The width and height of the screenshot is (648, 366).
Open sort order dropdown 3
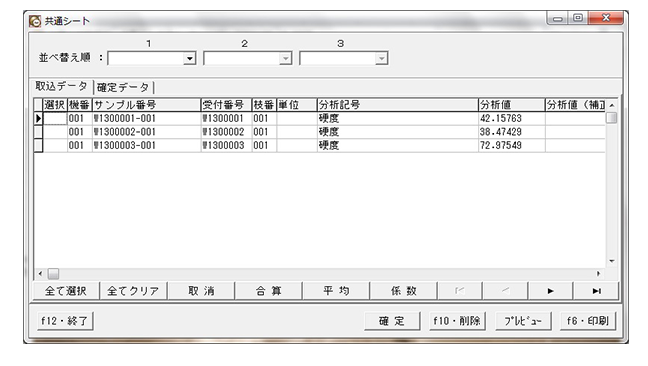tap(381, 58)
